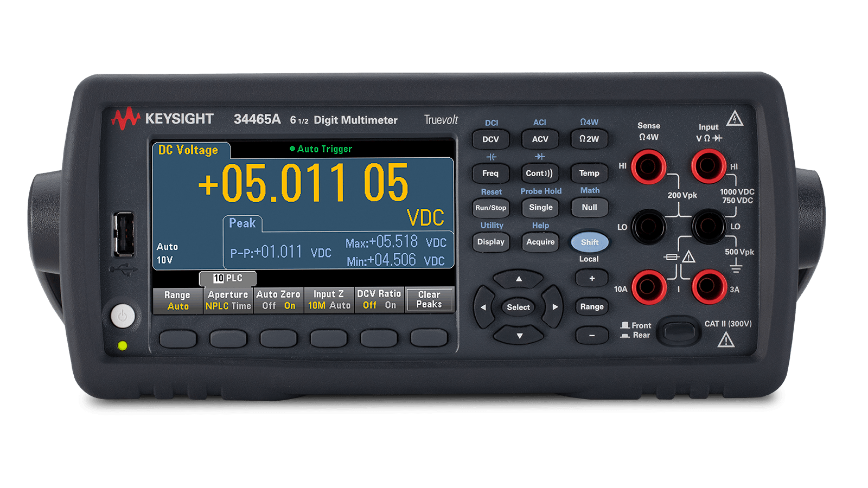The height and width of the screenshot is (488, 868).
Task: Push physical softkey under Range
Action: 178,339
